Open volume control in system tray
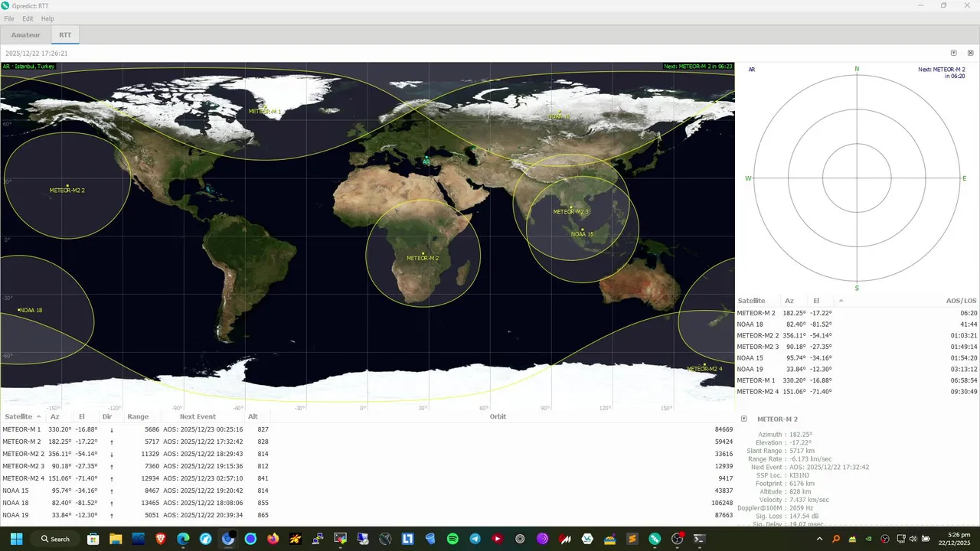This screenshot has height=551, width=980. [x=913, y=539]
